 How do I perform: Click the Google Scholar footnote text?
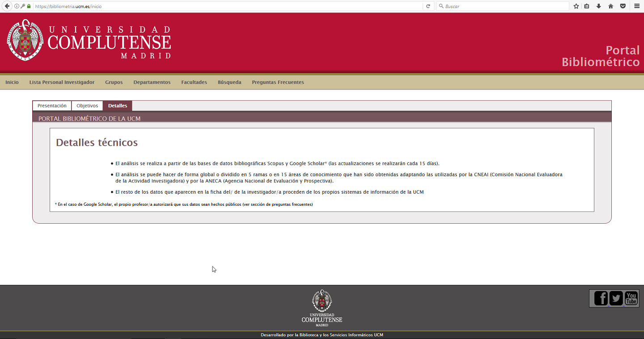(184, 204)
